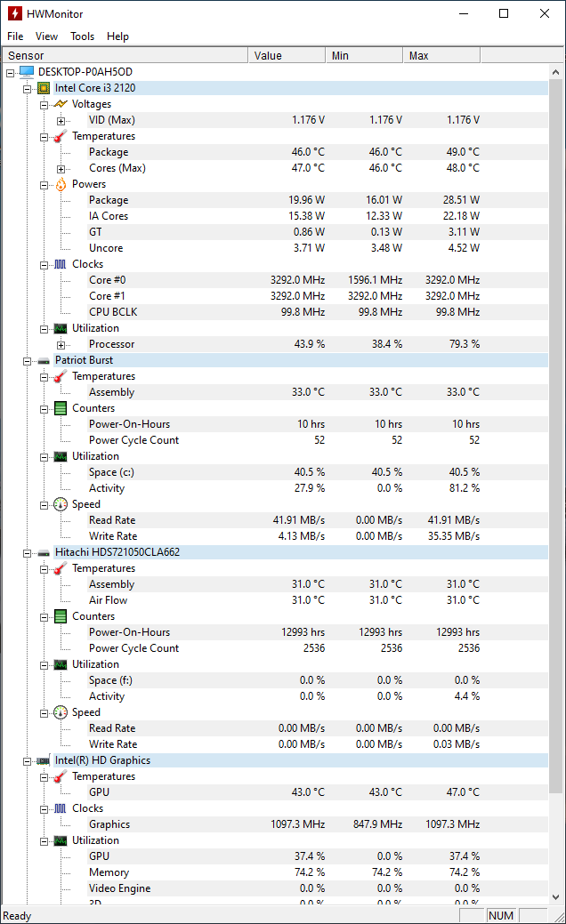Screen dimensions: 566x924
Task: Click the Voltages icon under Intel Core
Action: click(x=61, y=104)
